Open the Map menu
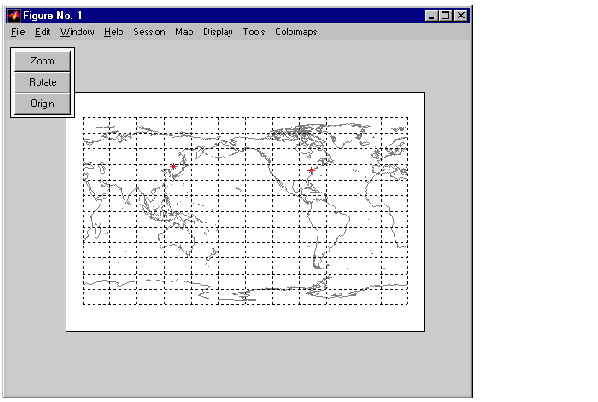The image size is (598, 402). [x=184, y=32]
